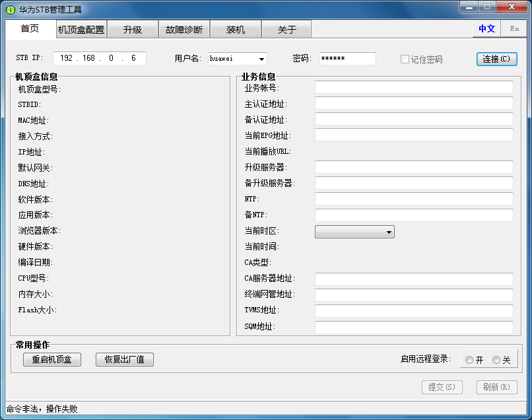Switch language to En

coord(514,29)
